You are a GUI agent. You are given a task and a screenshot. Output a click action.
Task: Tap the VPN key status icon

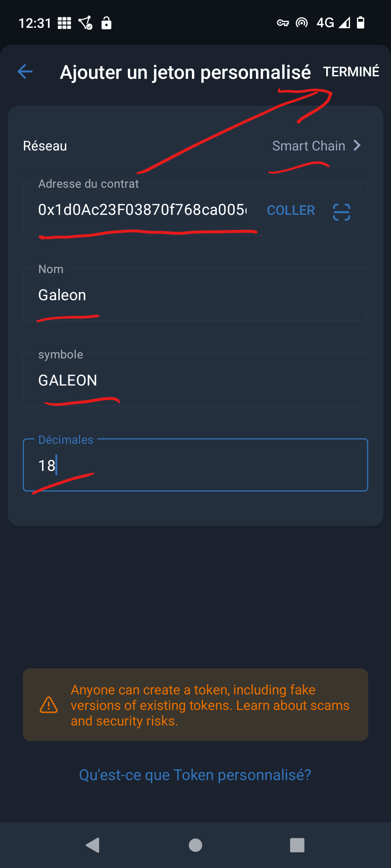click(283, 23)
